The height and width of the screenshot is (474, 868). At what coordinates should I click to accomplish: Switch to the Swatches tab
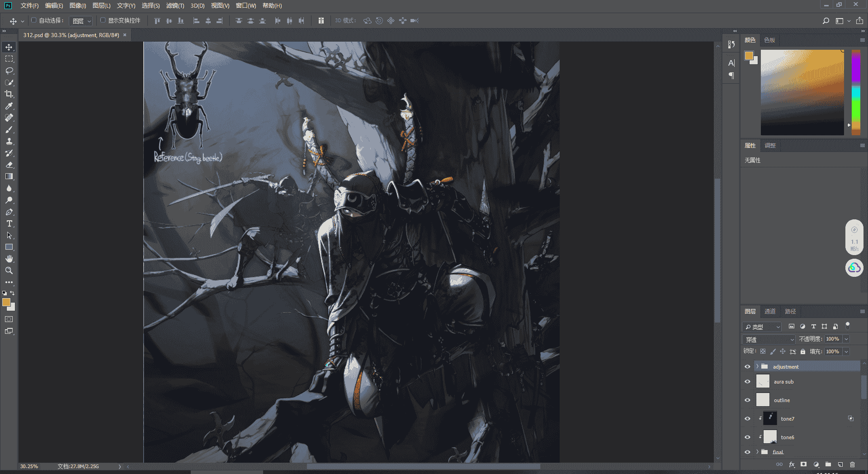click(x=769, y=40)
